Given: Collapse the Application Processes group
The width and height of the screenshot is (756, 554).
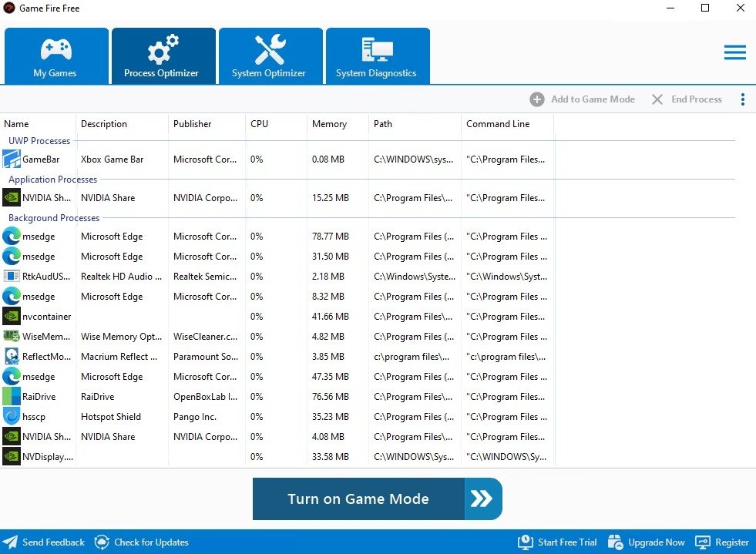Looking at the screenshot, I should [53, 180].
